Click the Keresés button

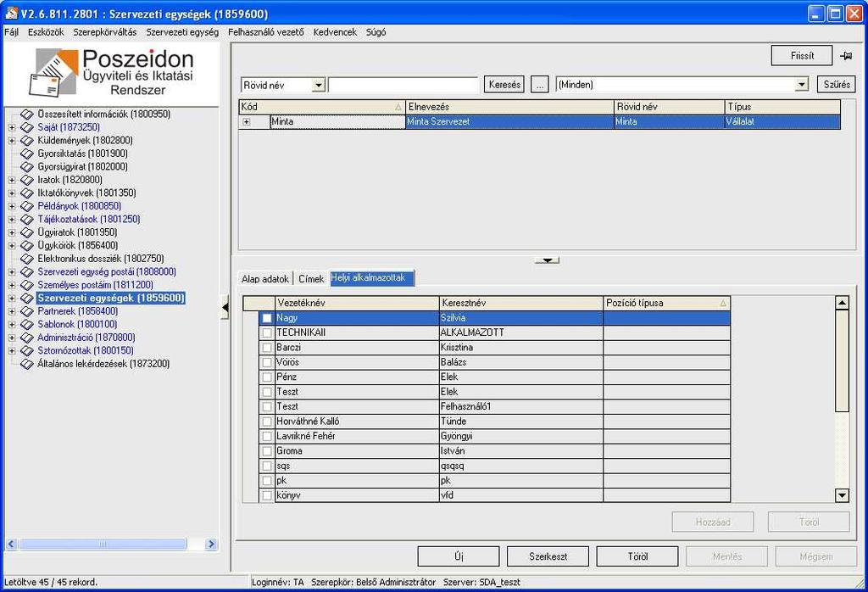pos(504,85)
